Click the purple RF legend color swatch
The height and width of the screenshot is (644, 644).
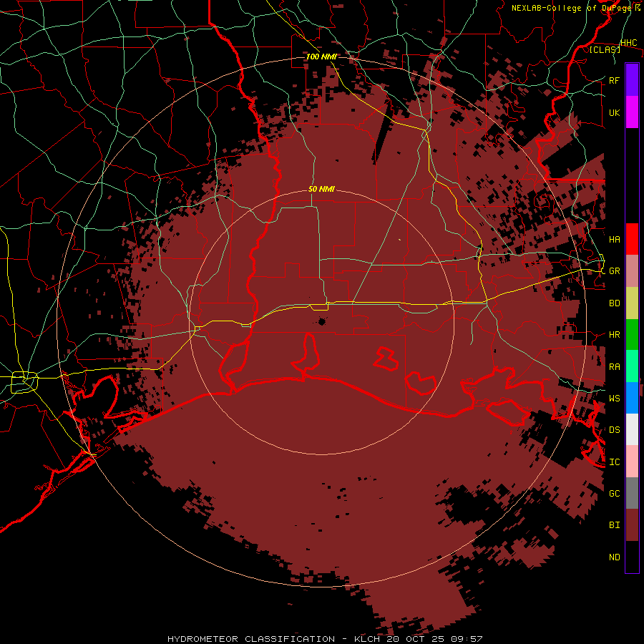coord(632,80)
